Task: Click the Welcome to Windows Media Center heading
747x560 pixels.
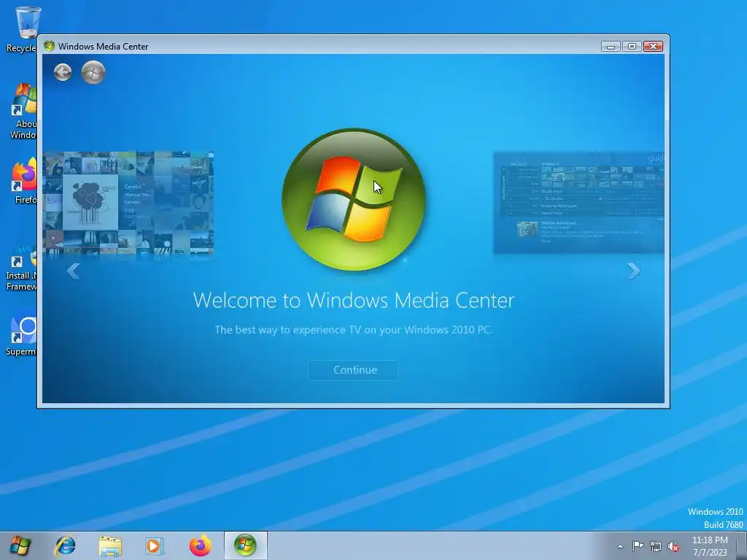Action: pyautogui.click(x=354, y=300)
